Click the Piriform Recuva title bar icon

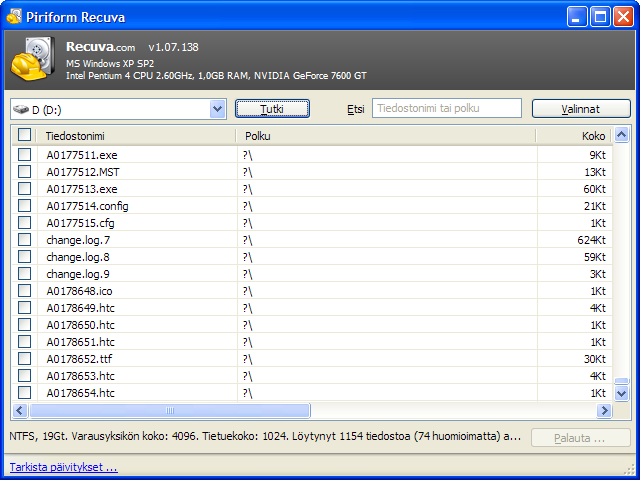14,17
